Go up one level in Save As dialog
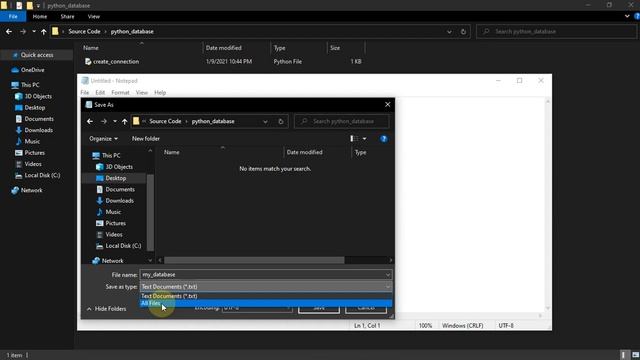Screen dimensions: 640x360 click(124, 121)
